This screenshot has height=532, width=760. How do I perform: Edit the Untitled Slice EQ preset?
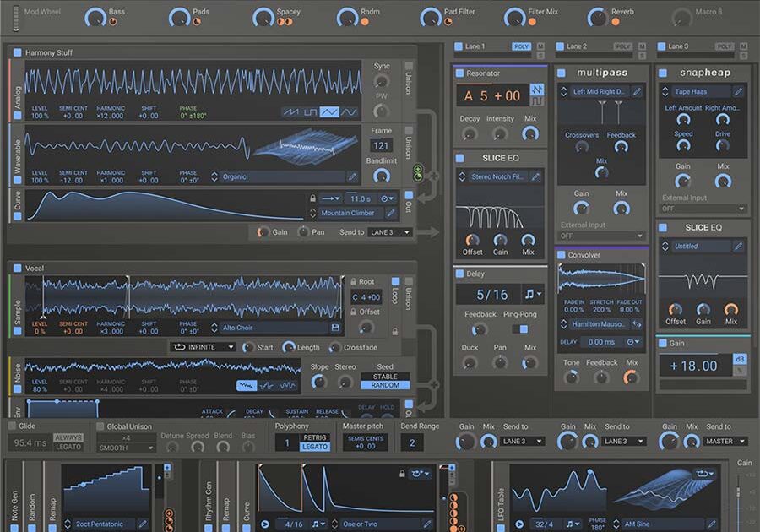tap(738, 246)
